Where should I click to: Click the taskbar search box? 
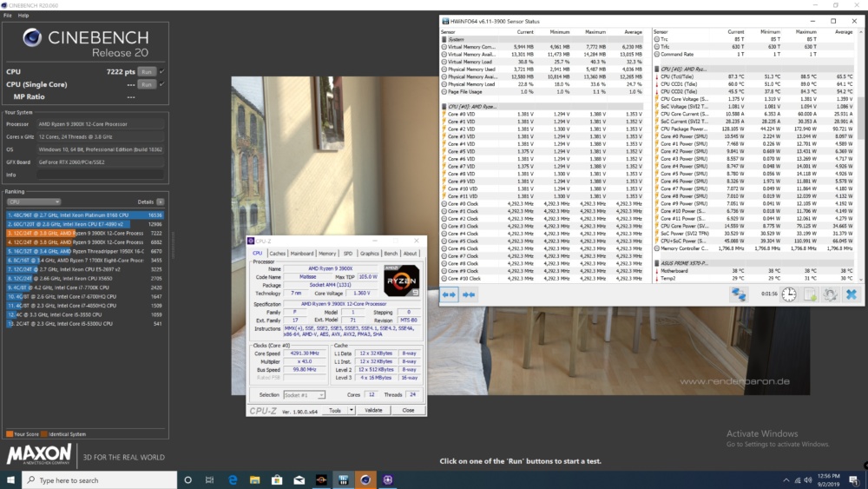pos(100,480)
